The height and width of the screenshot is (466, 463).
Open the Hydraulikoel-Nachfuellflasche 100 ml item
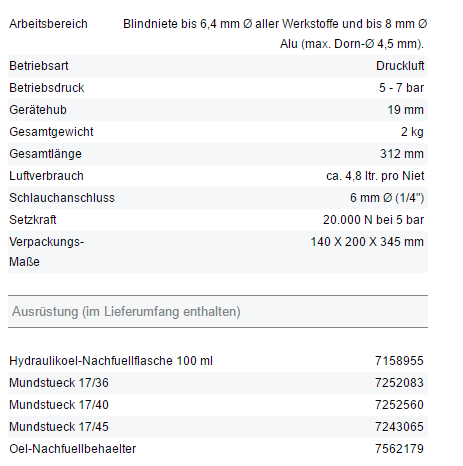(x=111, y=361)
